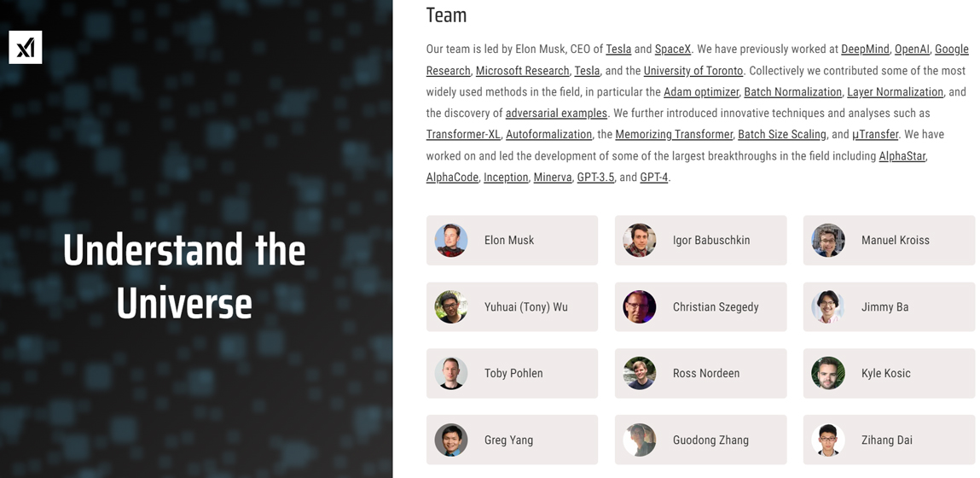This screenshot has height=478, width=980.
Task: Click the SpaceX link
Action: (x=672, y=50)
